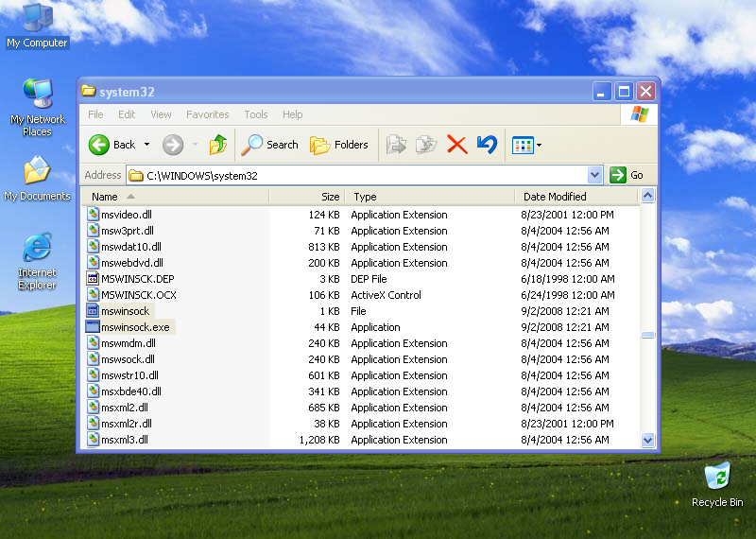Open the Back button history dropdown

pos(147,145)
